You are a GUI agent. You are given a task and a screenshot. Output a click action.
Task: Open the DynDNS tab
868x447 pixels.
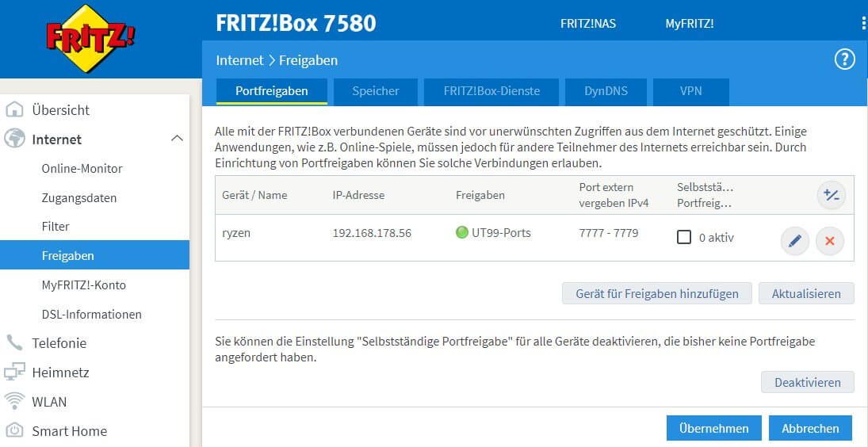606,91
